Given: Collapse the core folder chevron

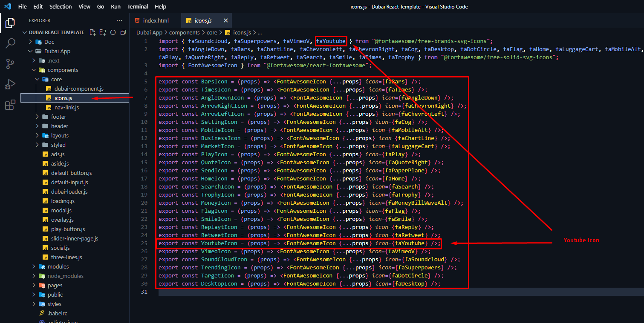Looking at the screenshot, I should click(38, 79).
